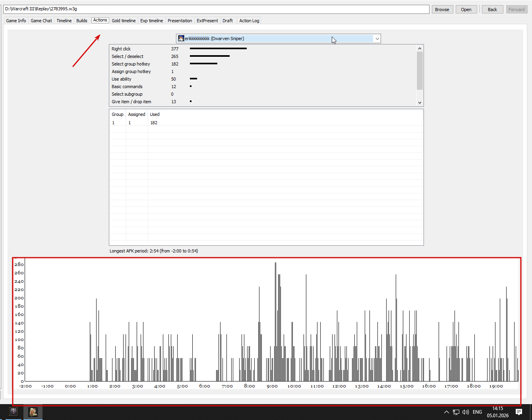Click the Used column header

pyautogui.click(x=155, y=114)
